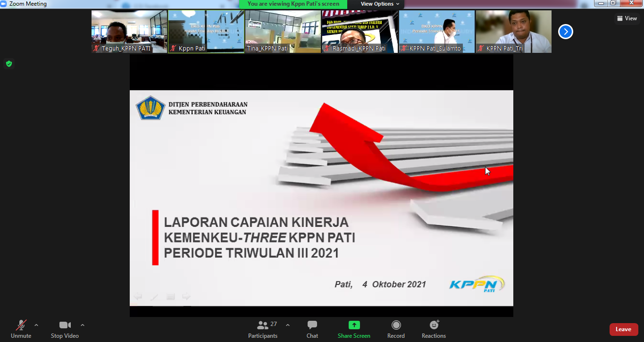Click the slide date '4 Oktober 2021'
644x342 pixels.
point(394,284)
